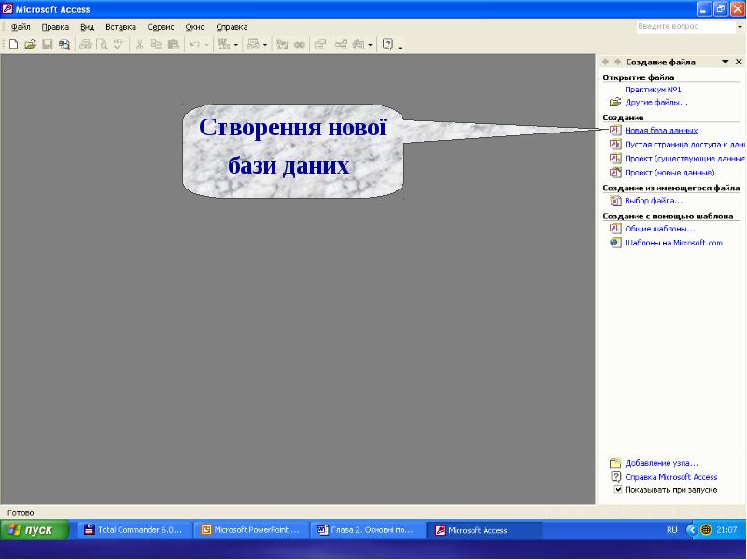Click the icon next to Выбор файла
This screenshot has width=747, height=560.
(615, 201)
